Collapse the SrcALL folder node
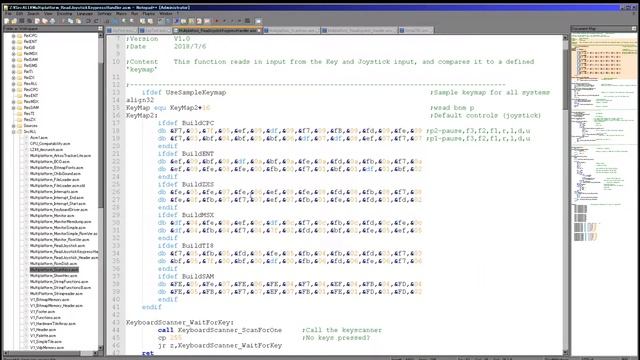The height and width of the screenshot is (360, 640). [x=13, y=131]
